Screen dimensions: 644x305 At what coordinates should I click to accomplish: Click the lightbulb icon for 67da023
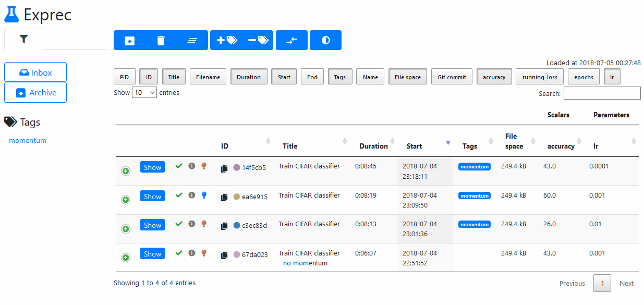coord(204,253)
